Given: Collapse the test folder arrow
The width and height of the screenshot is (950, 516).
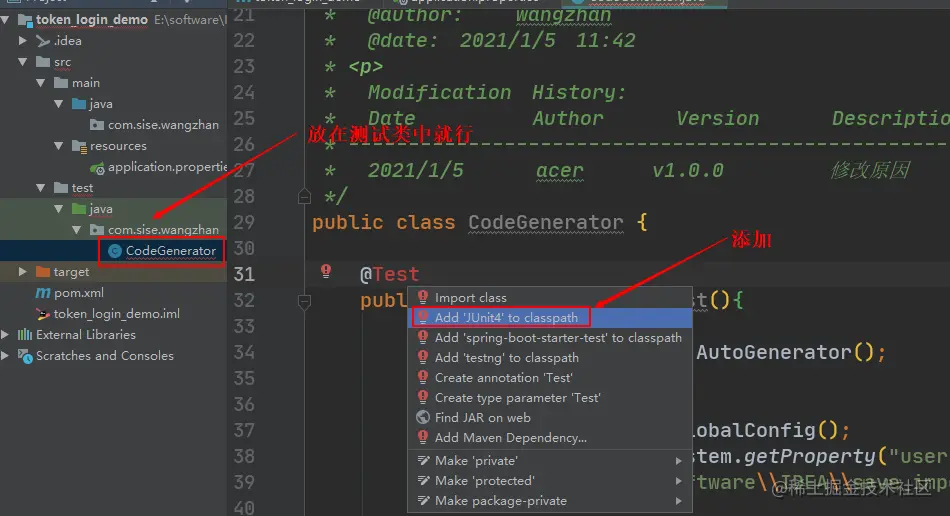Looking at the screenshot, I should click(41, 188).
